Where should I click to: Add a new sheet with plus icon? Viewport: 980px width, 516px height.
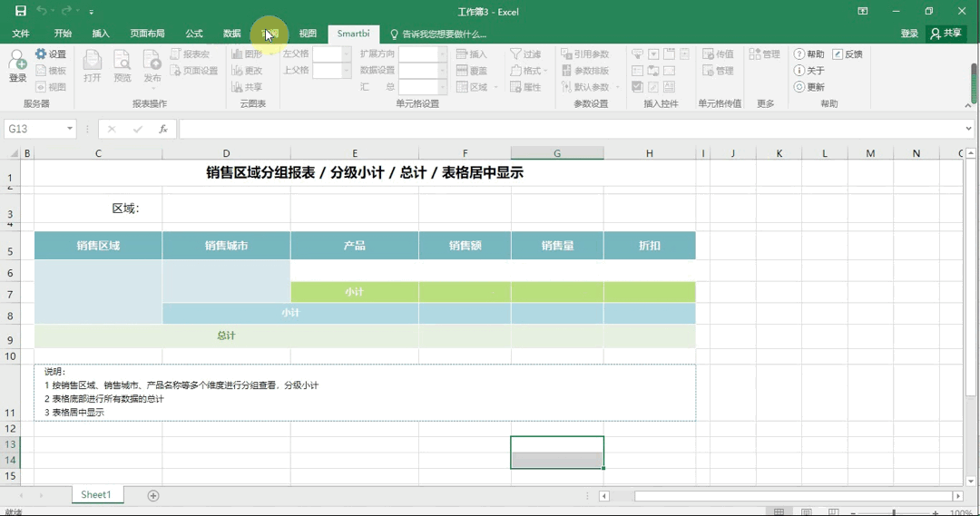click(153, 495)
